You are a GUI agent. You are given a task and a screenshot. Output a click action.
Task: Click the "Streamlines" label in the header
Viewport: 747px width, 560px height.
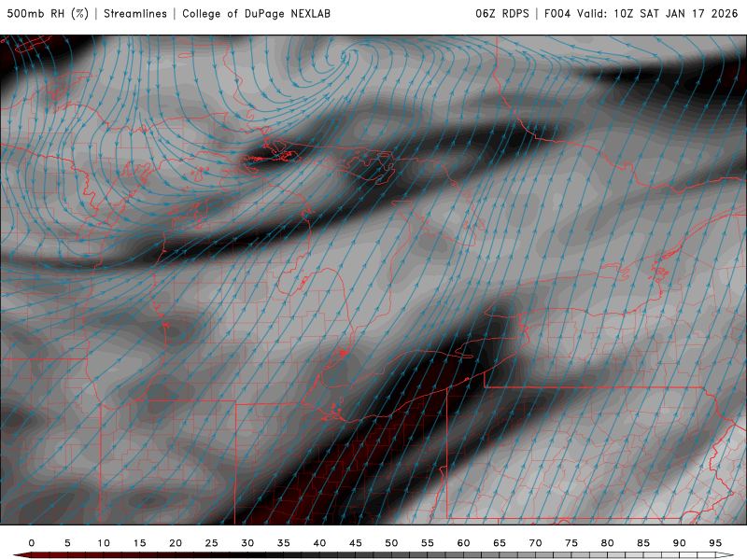click(135, 13)
